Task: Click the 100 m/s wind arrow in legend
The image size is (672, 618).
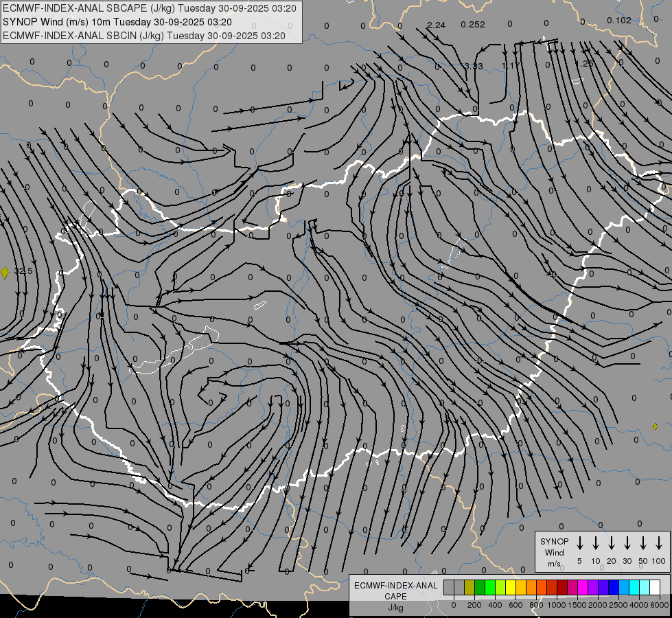Action: (x=659, y=543)
